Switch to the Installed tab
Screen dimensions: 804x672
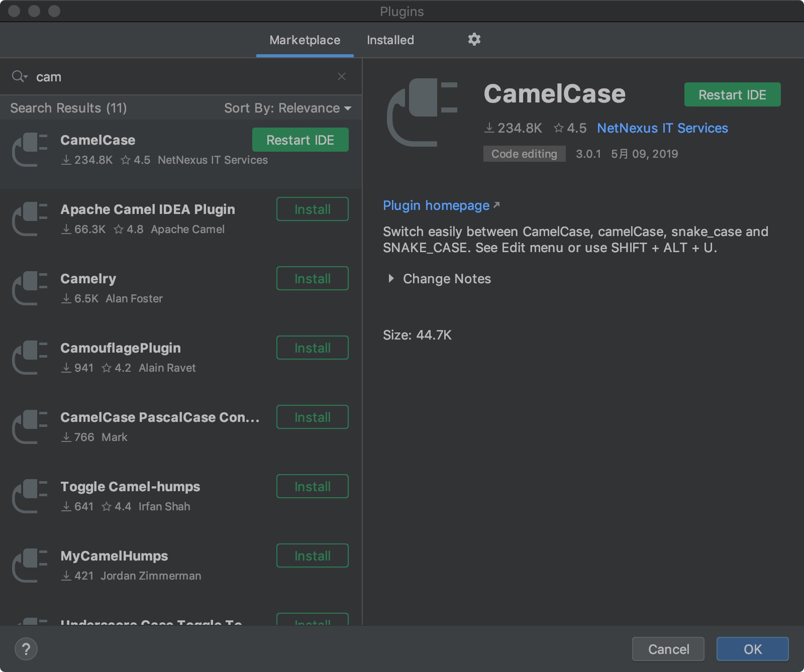click(390, 40)
